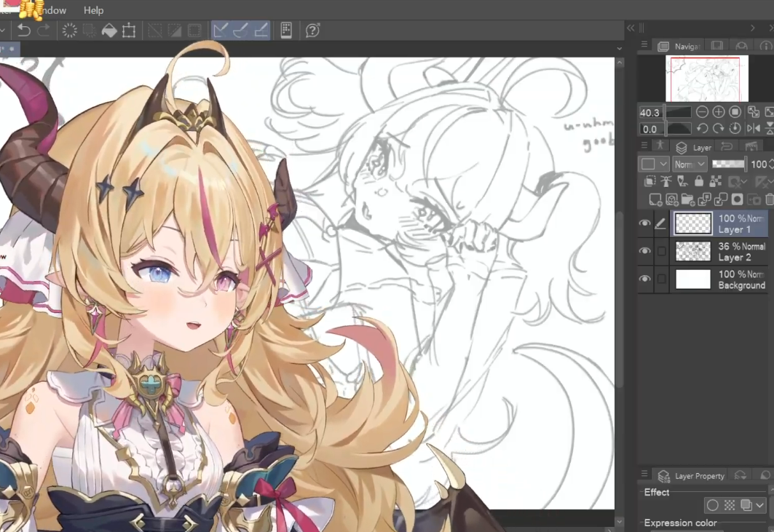Viewport: 774px width, 532px height.
Task: Open the Help menu
Action: (x=93, y=10)
